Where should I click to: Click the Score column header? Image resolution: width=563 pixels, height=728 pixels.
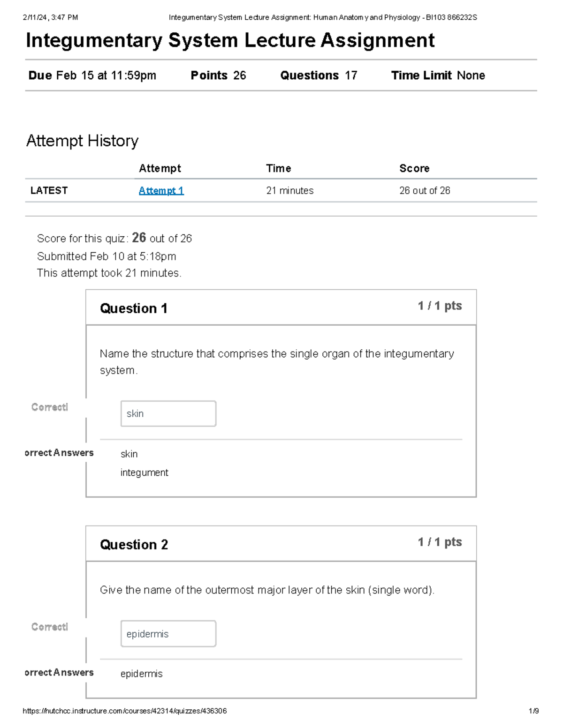[414, 168]
